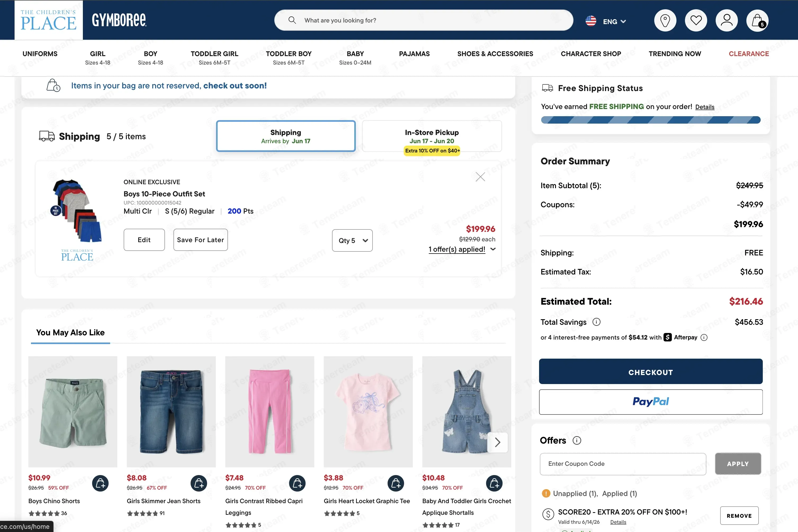The width and height of the screenshot is (798, 532).
Task: Click the Afterpay logo
Action: pos(680,337)
